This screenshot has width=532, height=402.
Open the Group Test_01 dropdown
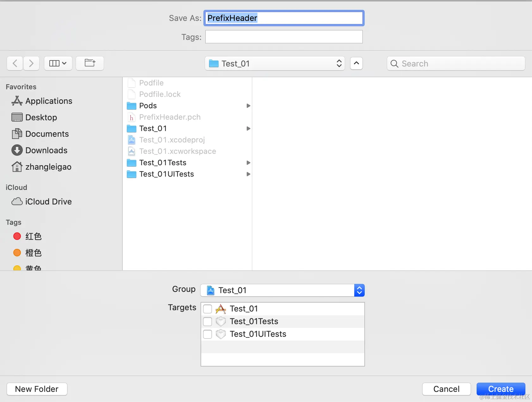point(282,290)
